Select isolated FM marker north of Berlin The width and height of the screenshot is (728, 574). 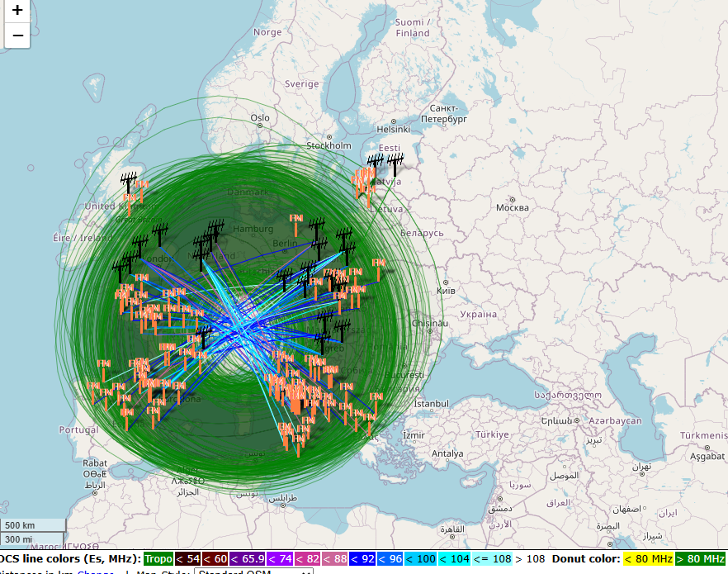point(295,225)
